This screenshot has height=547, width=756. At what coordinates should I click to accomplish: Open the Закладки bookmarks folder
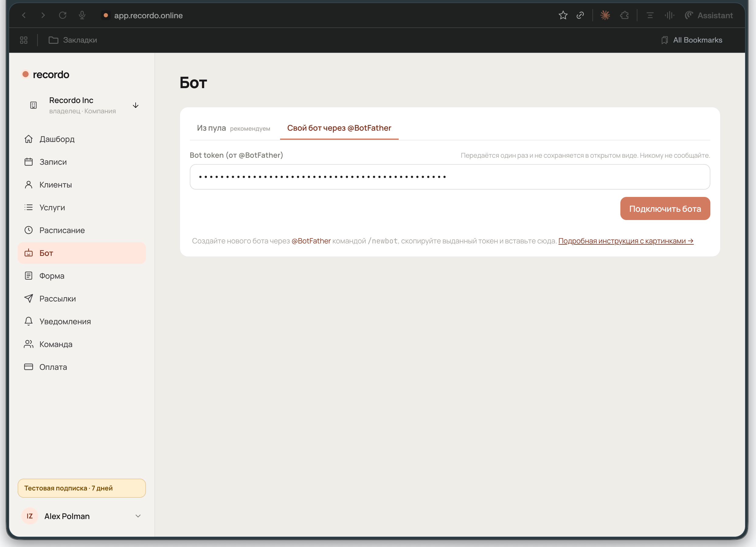point(73,40)
